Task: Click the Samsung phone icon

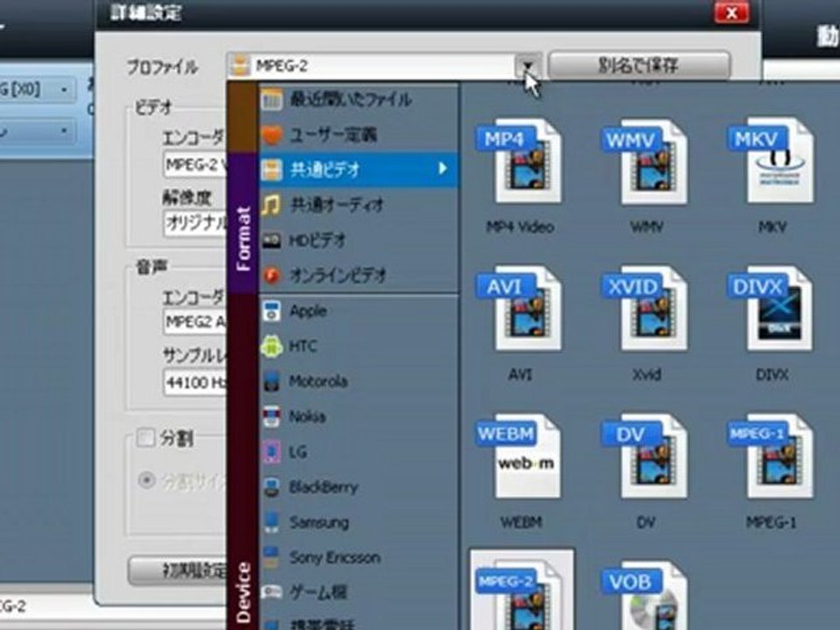Action: tap(271, 522)
